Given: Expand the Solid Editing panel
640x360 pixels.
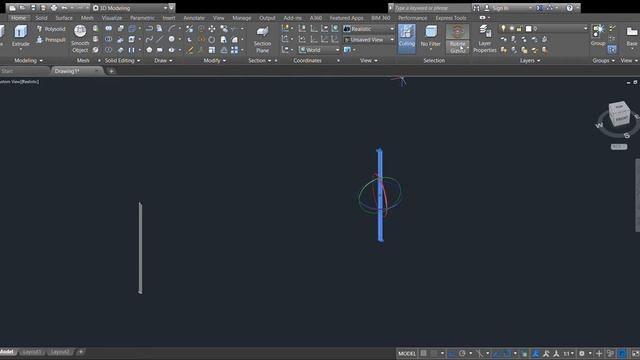Looking at the screenshot, I should point(122,60).
